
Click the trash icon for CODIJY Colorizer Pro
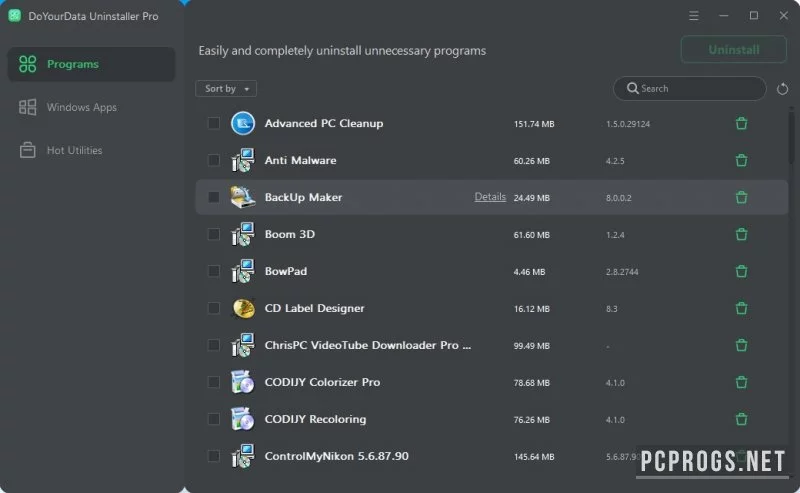(x=741, y=382)
